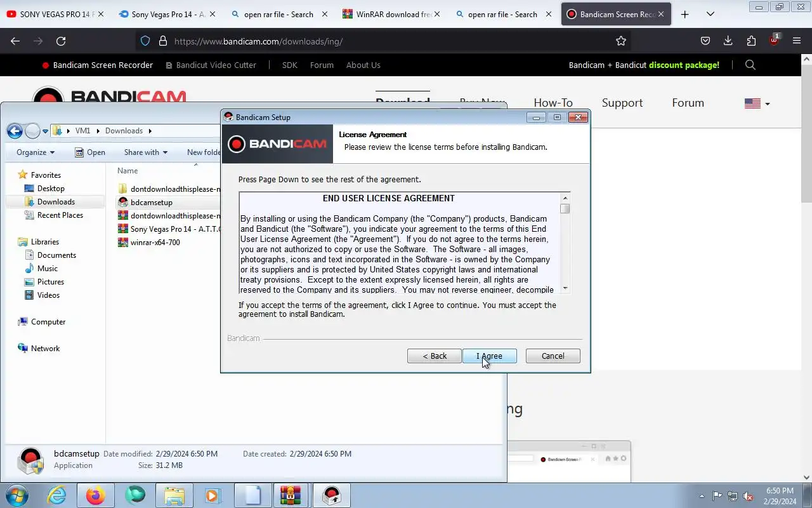Select Music library

[47, 269]
